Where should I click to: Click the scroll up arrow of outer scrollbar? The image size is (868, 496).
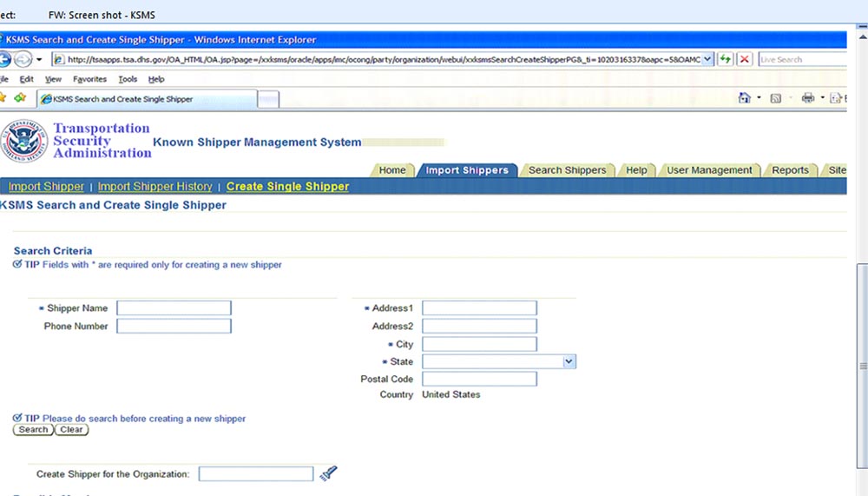pyautogui.click(x=863, y=36)
